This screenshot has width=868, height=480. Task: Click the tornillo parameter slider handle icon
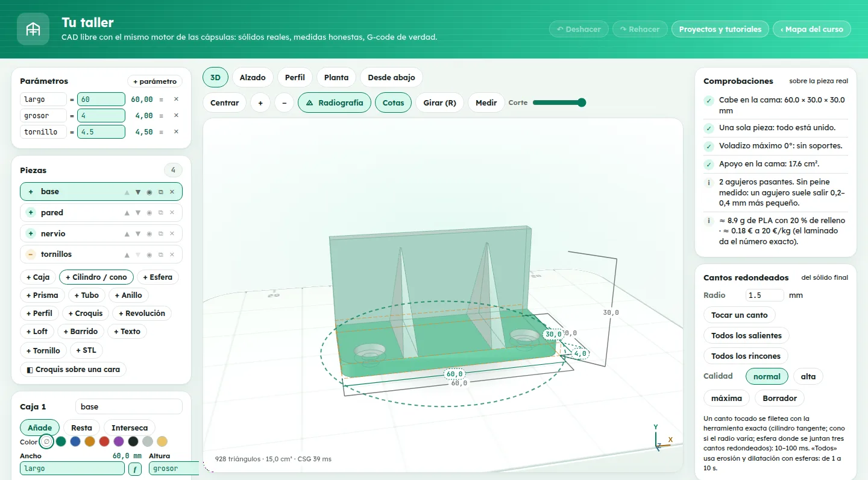click(162, 132)
